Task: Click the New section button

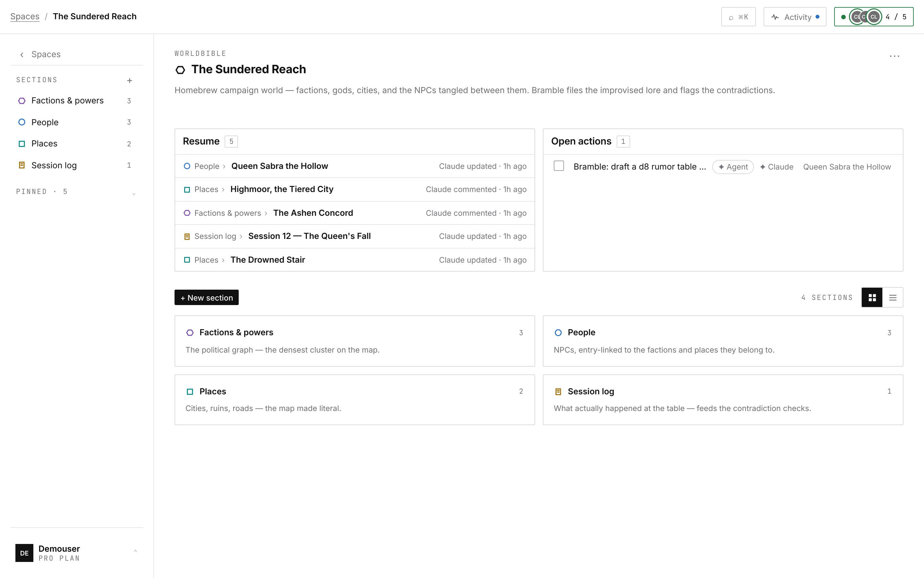Action: [207, 297]
